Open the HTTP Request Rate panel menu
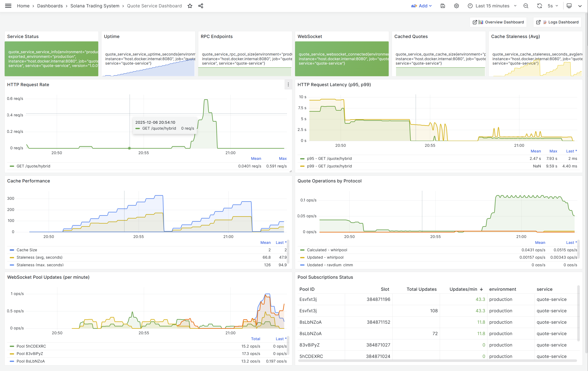 pyautogui.click(x=288, y=84)
